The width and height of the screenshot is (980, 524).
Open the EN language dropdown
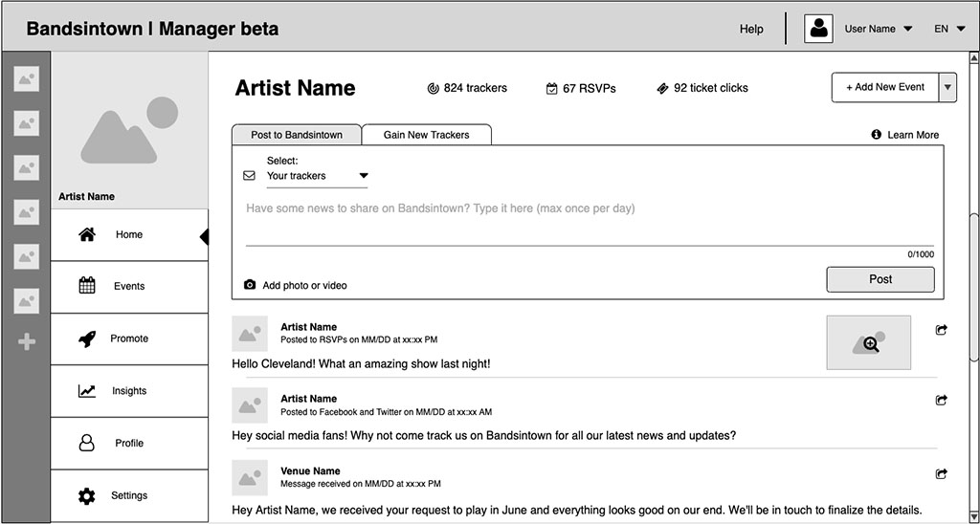click(x=949, y=29)
